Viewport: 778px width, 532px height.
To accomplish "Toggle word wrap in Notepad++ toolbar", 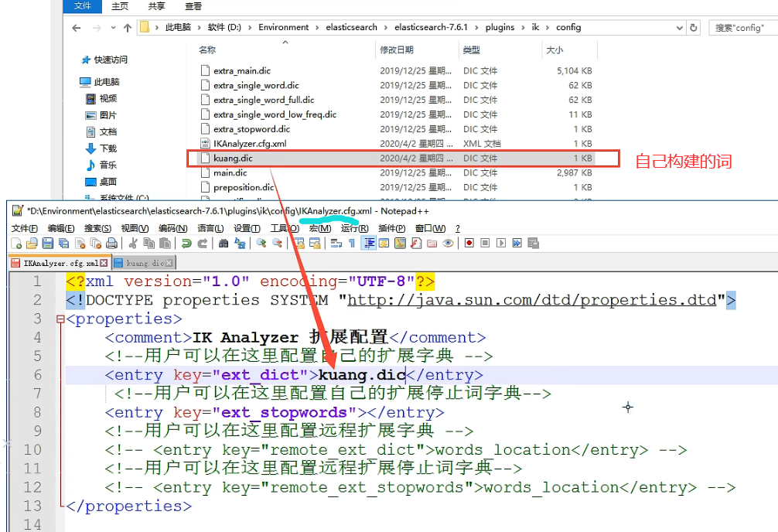I will pyautogui.click(x=336, y=243).
